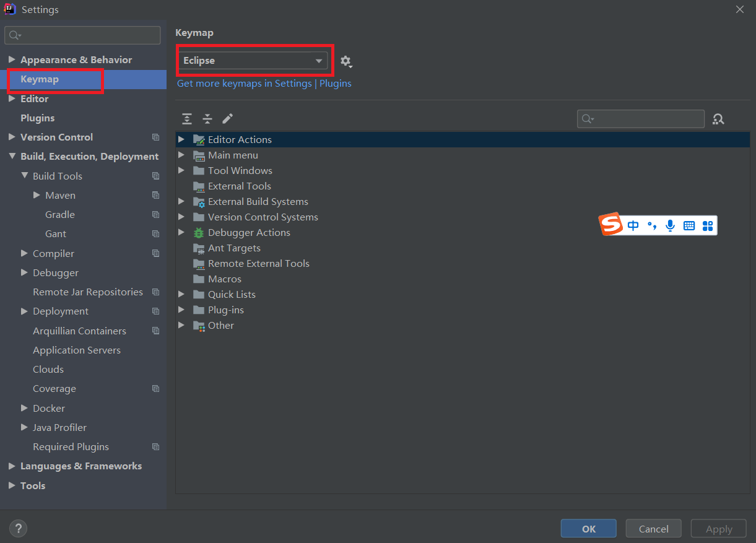The width and height of the screenshot is (756, 543).
Task: Select Application Servers settings page
Action: pos(77,350)
